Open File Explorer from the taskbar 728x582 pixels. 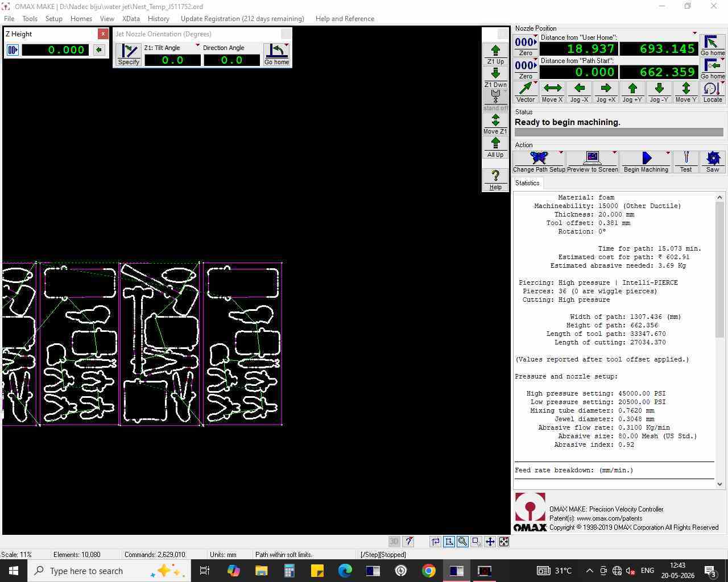coord(261,571)
